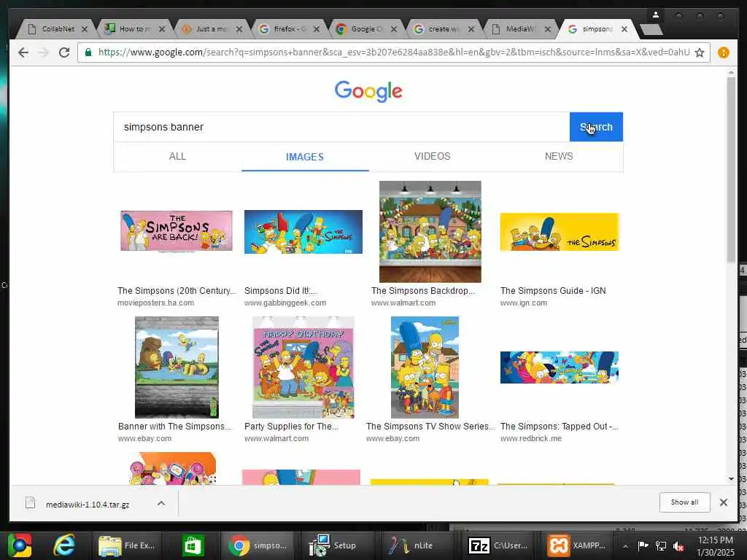Open 'The Simpsons Are Back' pink banner image
The height and width of the screenshot is (560, 747).
(x=177, y=231)
